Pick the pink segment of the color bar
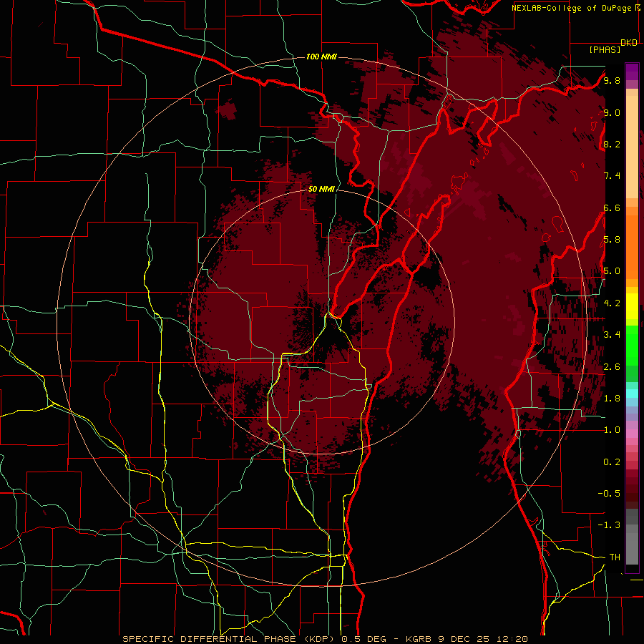The image size is (644, 644). coord(632,434)
